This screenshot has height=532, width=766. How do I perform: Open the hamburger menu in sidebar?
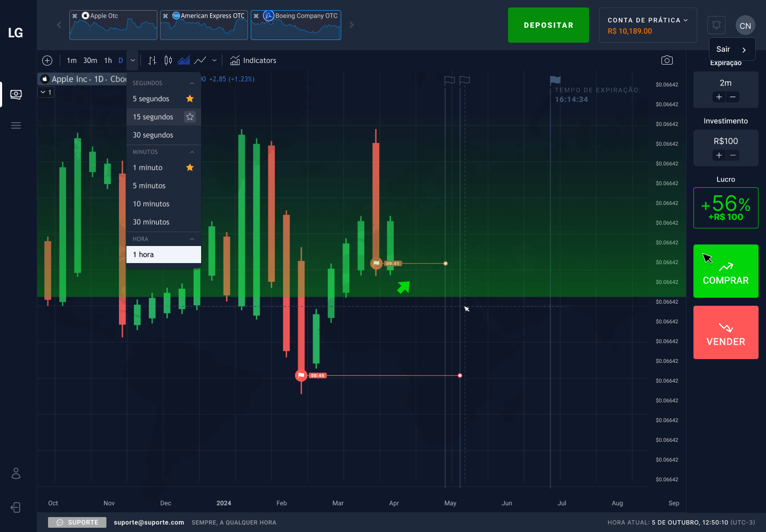click(16, 125)
